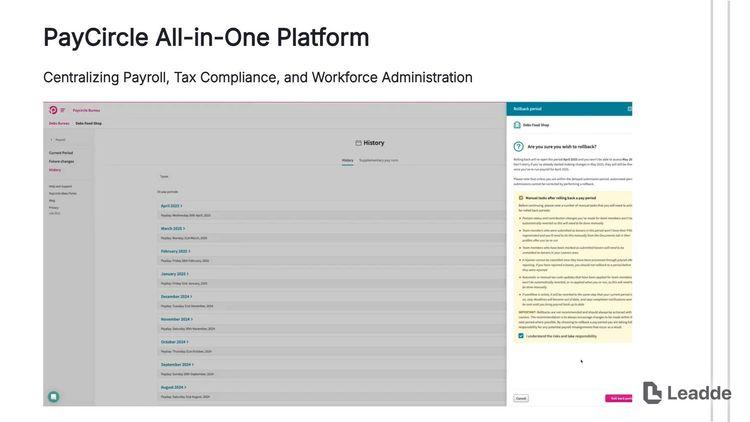Click the PayCircle logo icon

(x=53, y=110)
